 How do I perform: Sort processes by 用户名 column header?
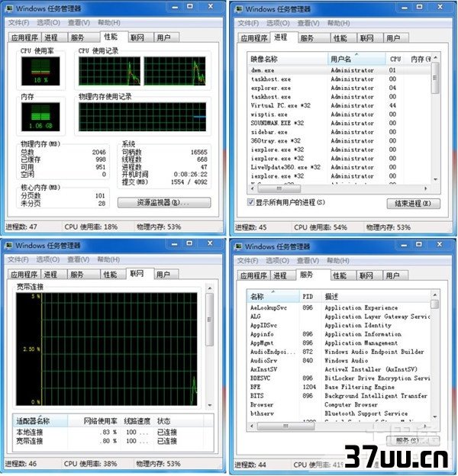point(356,59)
